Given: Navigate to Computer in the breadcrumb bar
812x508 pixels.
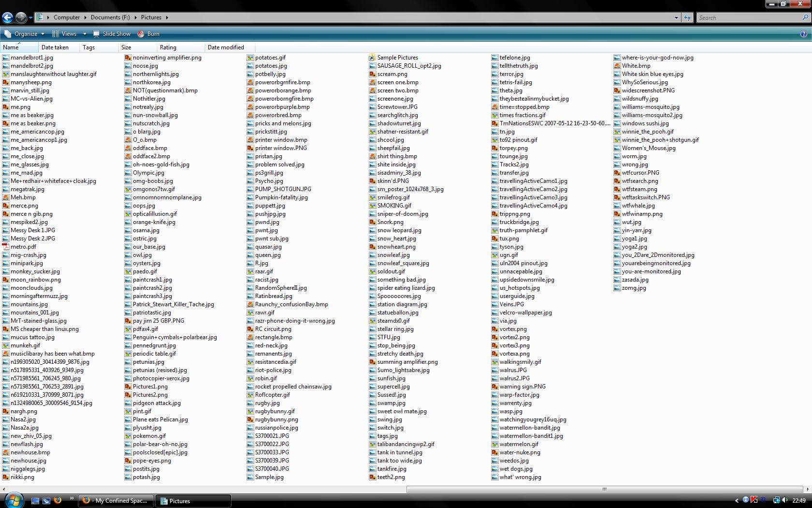Looking at the screenshot, I should click(x=67, y=17).
